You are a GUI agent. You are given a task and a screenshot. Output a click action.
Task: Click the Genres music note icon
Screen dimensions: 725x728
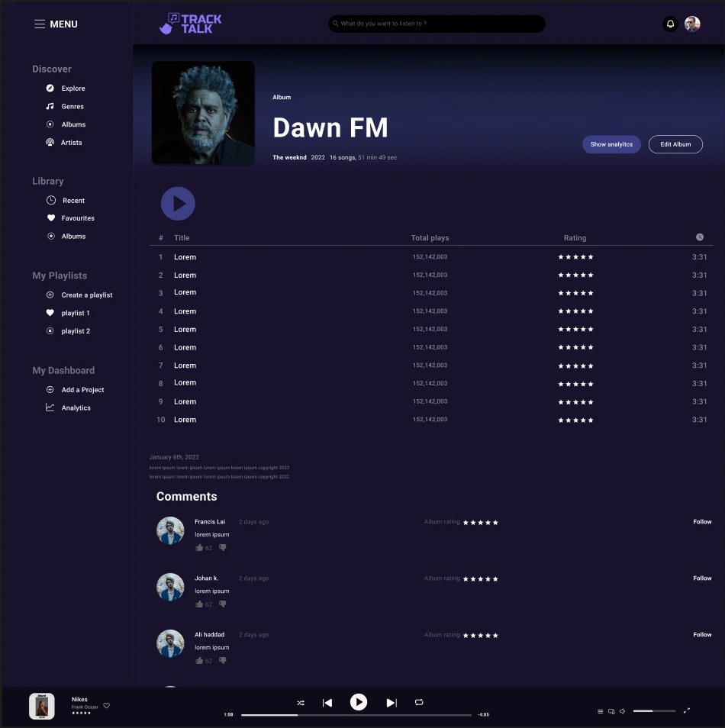pyautogui.click(x=50, y=106)
